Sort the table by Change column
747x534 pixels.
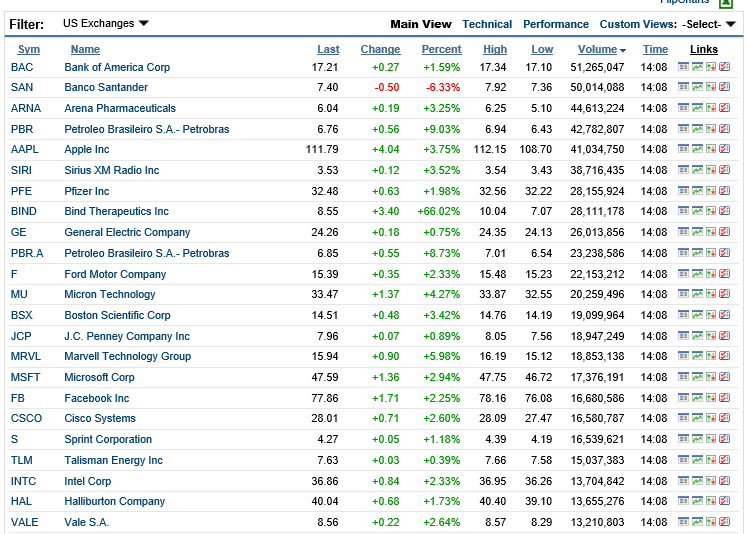click(x=380, y=49)
